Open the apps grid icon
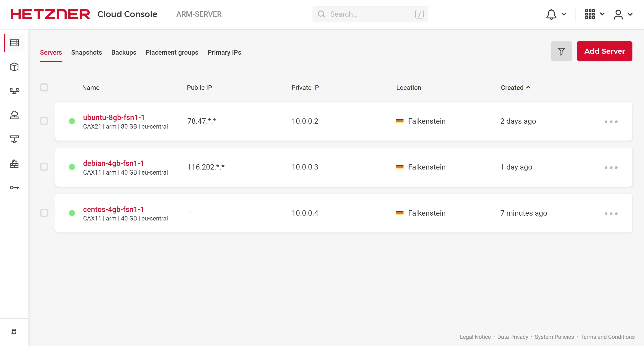 pos(590,14)
